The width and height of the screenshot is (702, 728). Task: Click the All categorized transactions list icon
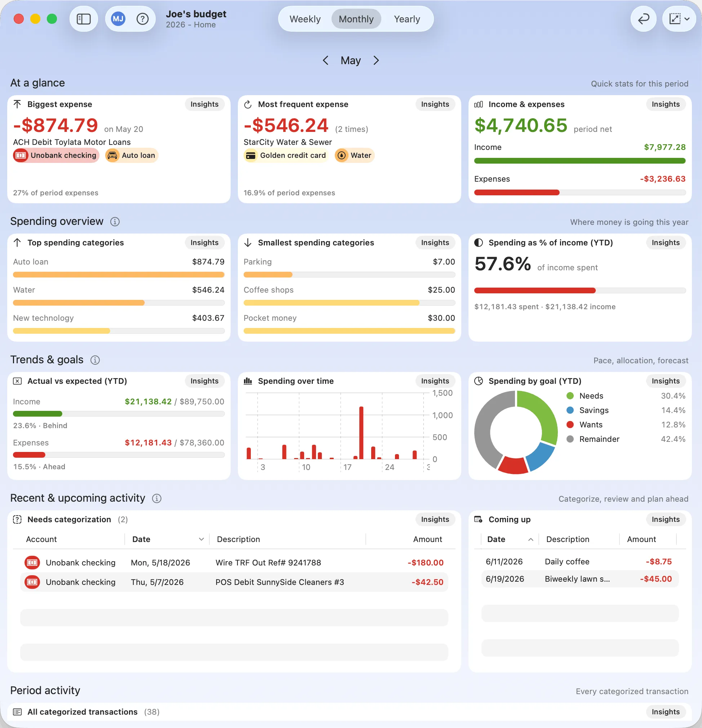17,712
